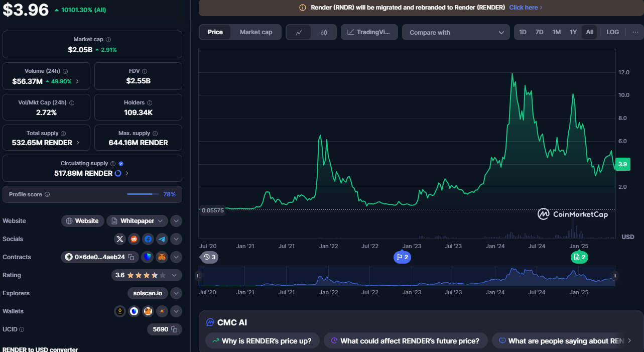Open the solscan.io explorer link
The height and width of the screenshot is (352, 644).
[148, 293]
